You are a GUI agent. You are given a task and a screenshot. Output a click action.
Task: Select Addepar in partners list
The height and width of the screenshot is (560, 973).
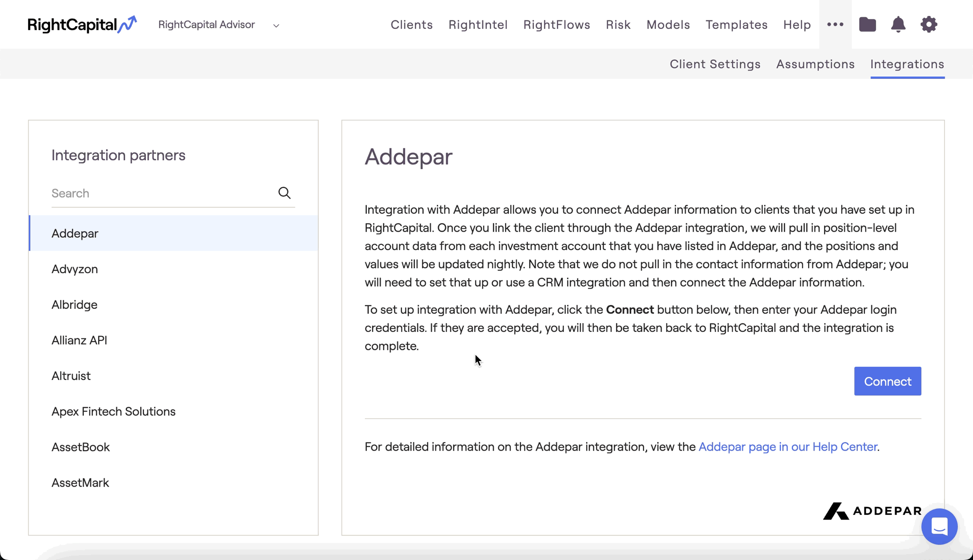coord(174,233)
